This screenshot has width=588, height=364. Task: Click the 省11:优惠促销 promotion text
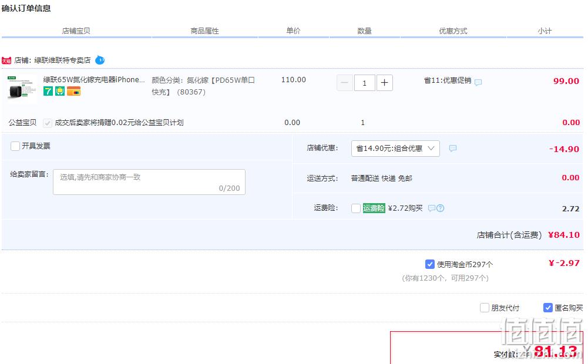point(448,80)
